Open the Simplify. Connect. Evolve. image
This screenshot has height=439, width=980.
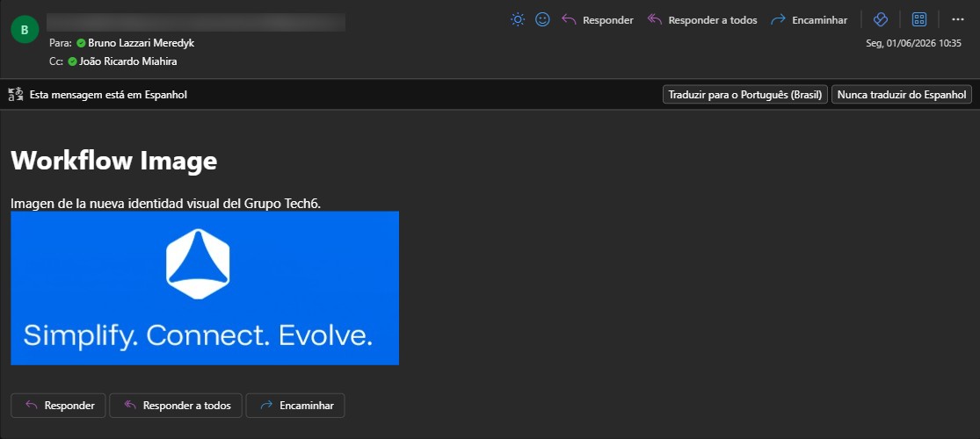[205, 288]
